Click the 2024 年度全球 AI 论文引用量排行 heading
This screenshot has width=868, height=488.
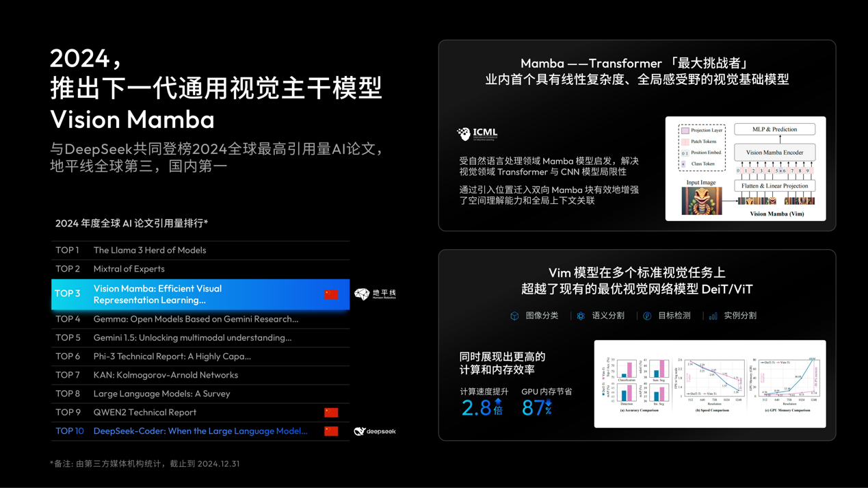click(x=131, y=223)
